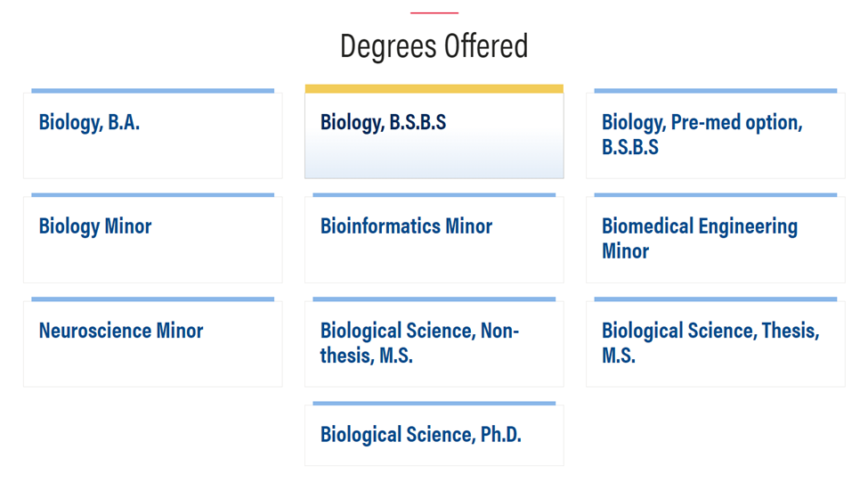Open the Biological Science, Ph.D. link
The width and height of the screenshot is (868, 491).
point(420,434)
